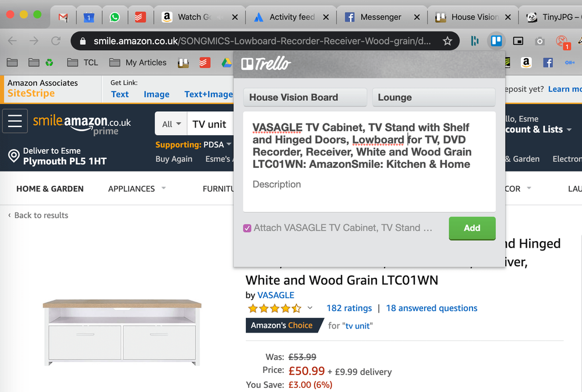Get SiteStripe Image link
The width and height of the screenshot is (582, 392).
pos(157,94)
